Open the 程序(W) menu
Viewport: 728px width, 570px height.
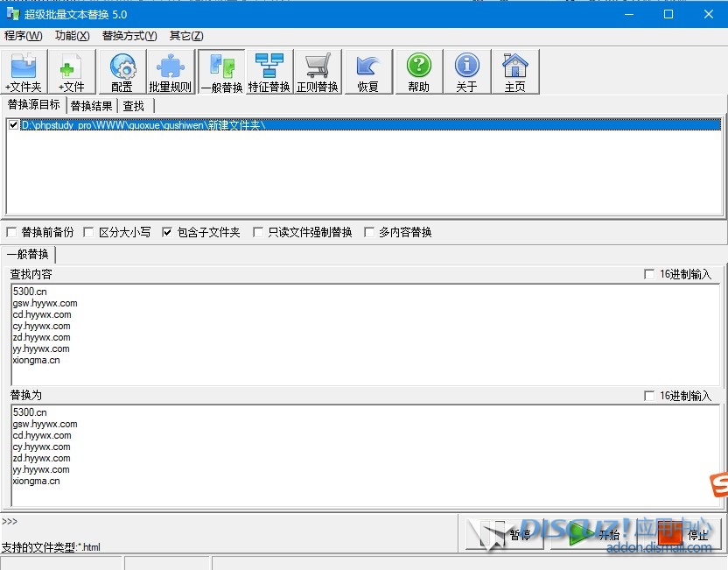pyautogui.click(x=24, y=36)
